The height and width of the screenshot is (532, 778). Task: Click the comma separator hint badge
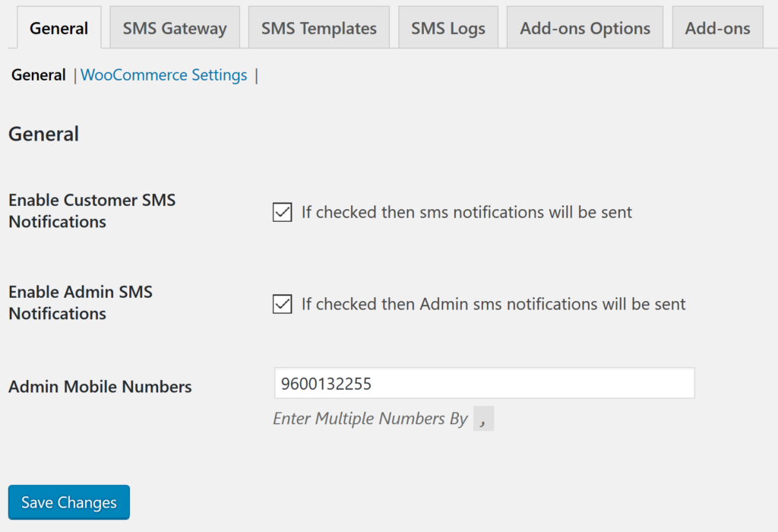pyautogui.click(x=483, y=418)
